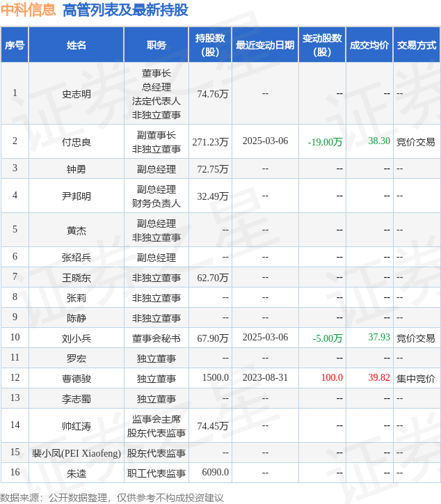Click the 74.45万 shareholding value
The height and width of the screenshot is (504, 441).
(x=213, y=426)
